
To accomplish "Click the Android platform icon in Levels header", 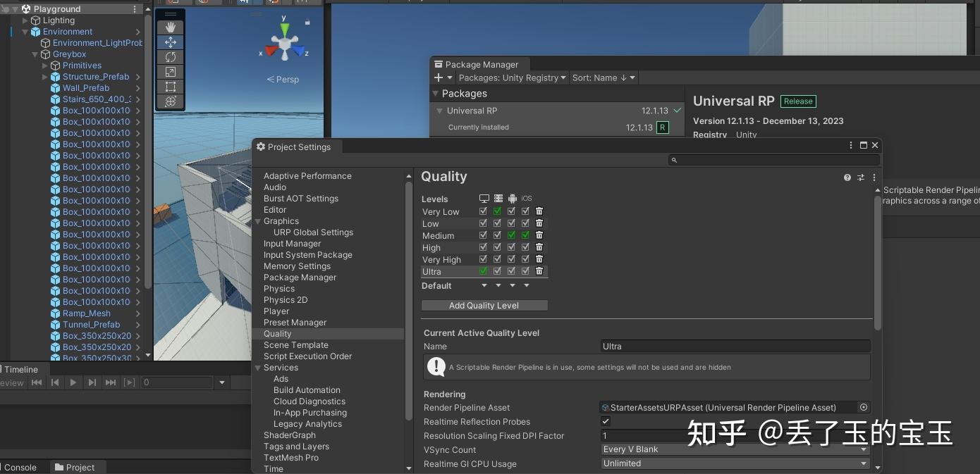I will pos(512,198).
